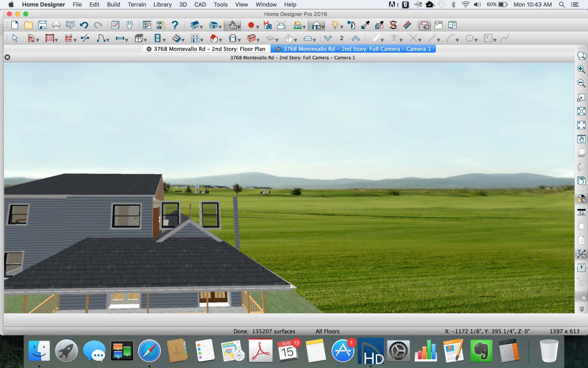Click the Save Plan floppy disk icon
Image resolution: width=588 pixels, height=368 pixels.
42,25
